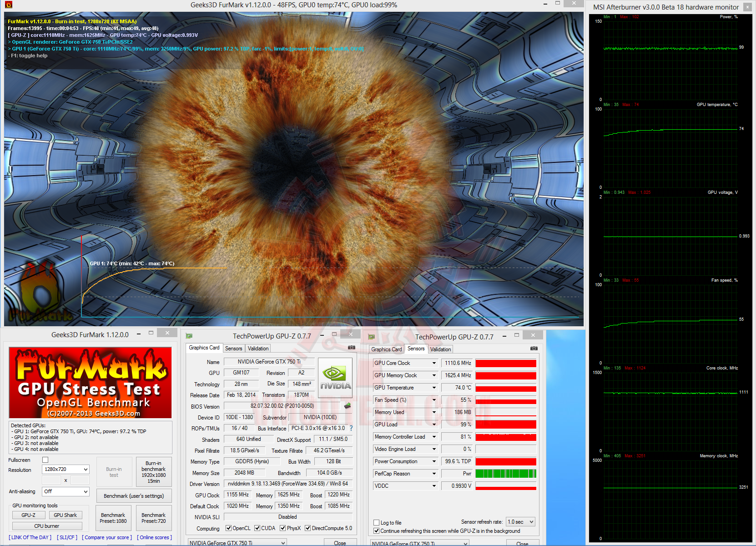Switch to Sensors tab in the left GPU-Z window
Viewport: 756px width, 546px height.
(234, 349)
